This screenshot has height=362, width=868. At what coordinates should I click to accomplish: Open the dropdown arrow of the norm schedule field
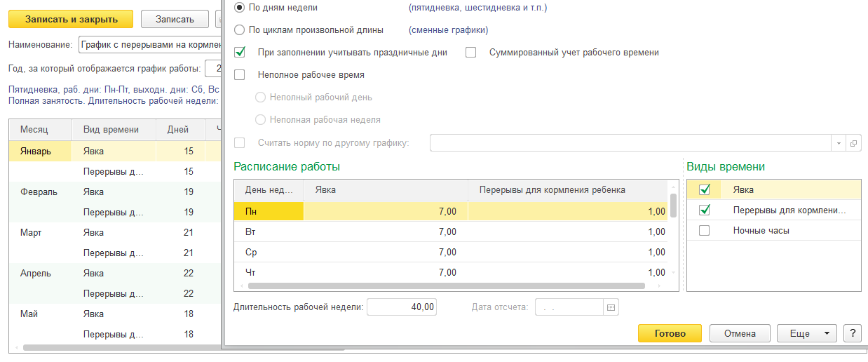click(839, 143)
